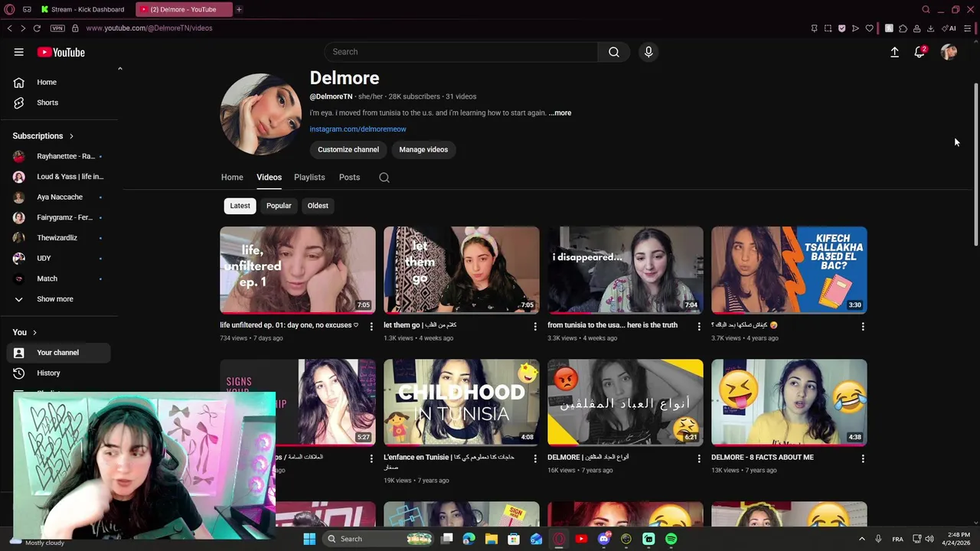Open CHILDHOOD IN TUNISIA thumbnail
Image resolution: width=980 pixels, height=551 pixels.
(x=461, y=403)
